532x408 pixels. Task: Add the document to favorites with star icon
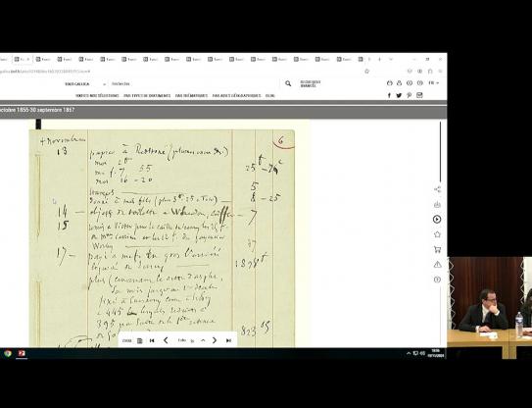click(x=437, y=234)
